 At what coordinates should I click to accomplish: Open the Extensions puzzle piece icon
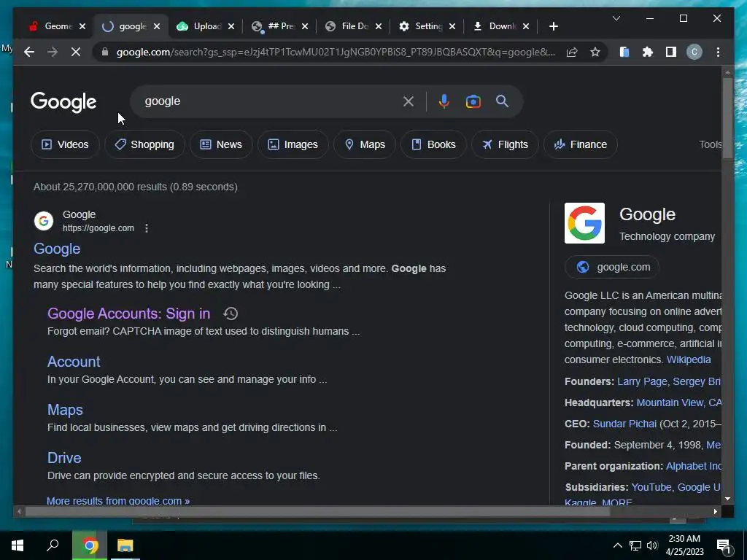pos(648,52)
